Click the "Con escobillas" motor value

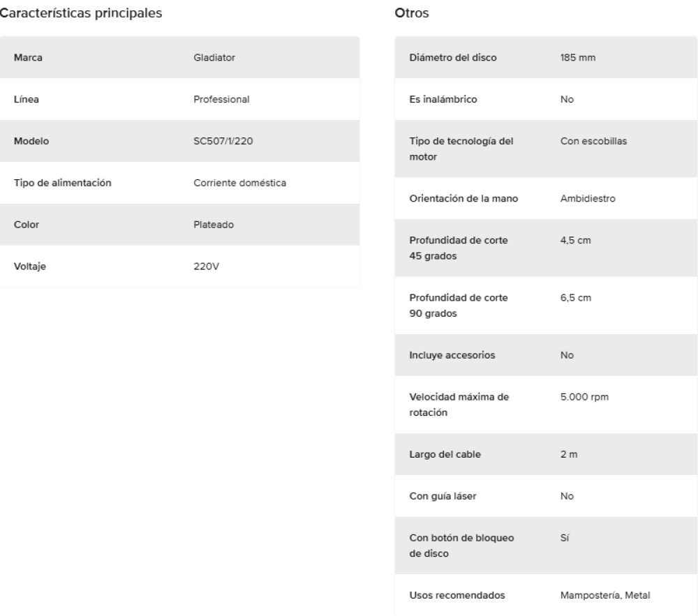point(593,141)
